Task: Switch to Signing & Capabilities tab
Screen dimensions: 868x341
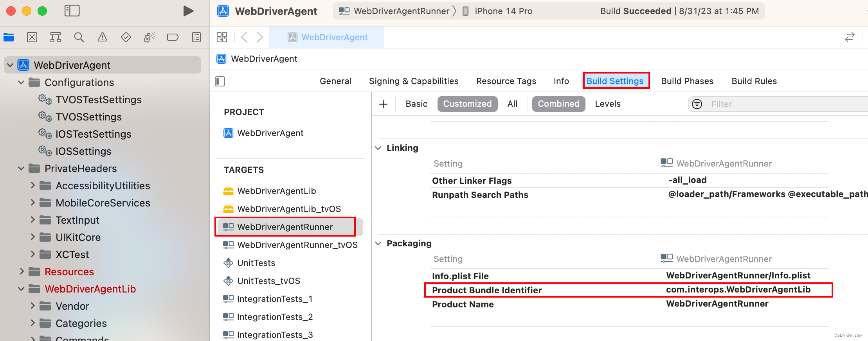Action: pyautogui.click(x=414, y=81)
